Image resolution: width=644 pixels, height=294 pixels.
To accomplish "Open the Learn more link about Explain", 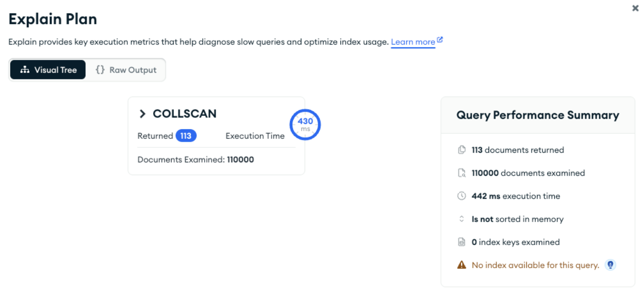I will tap(413, 42).
